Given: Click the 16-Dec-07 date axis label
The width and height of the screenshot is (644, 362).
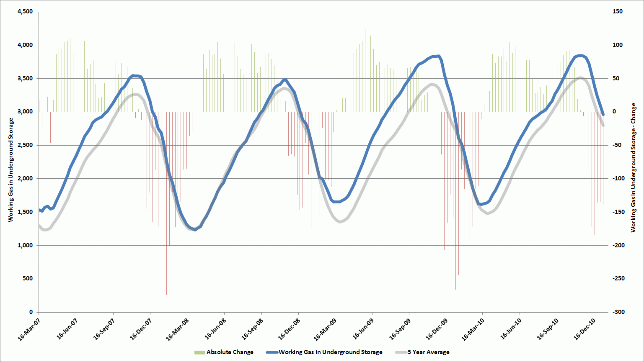Looking at the screenshot, I should [139, 329].
